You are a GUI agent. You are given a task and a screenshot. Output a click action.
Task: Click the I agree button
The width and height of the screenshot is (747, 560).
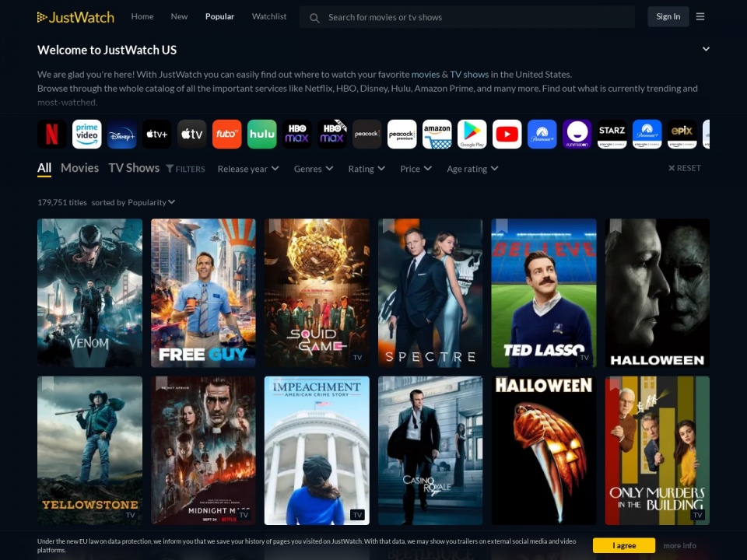click(624, 546)
